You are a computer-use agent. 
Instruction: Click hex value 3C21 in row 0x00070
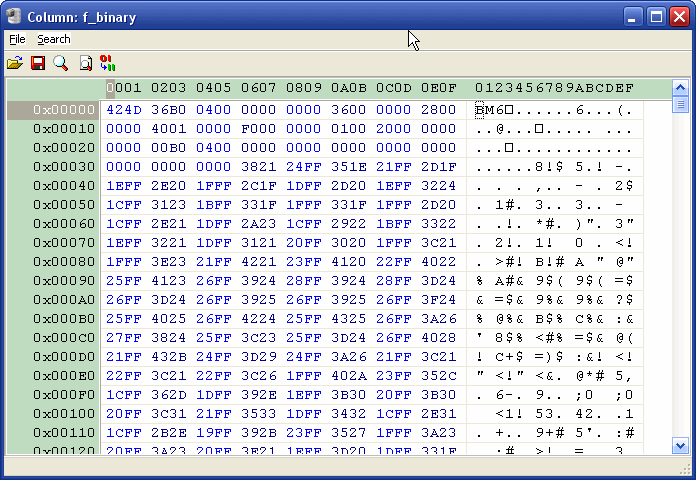coord(439,243)
